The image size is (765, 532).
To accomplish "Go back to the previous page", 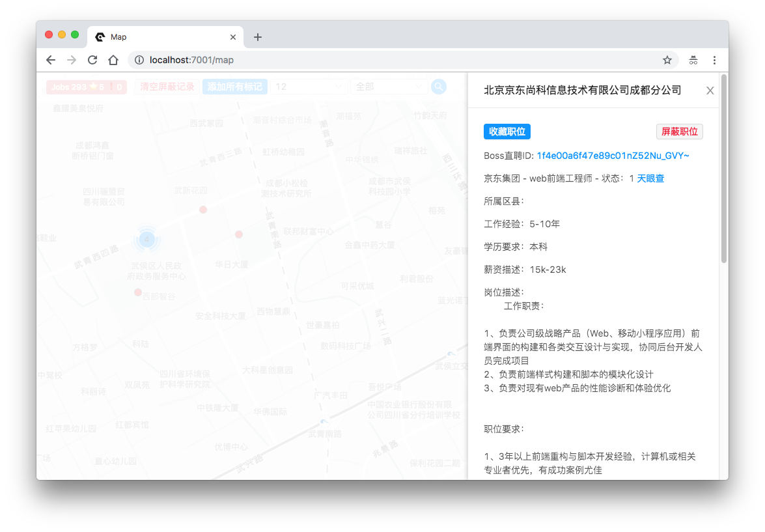I will click(x=51, y=60).
